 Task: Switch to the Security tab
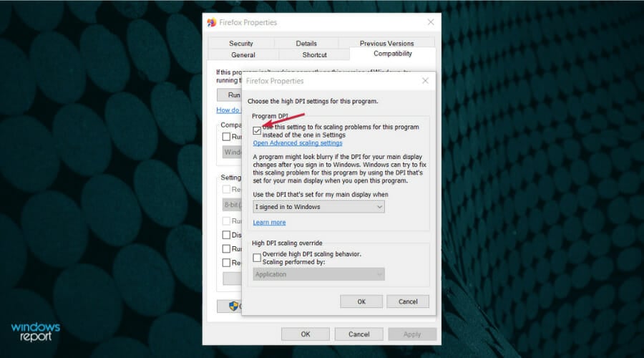(241, 43)
